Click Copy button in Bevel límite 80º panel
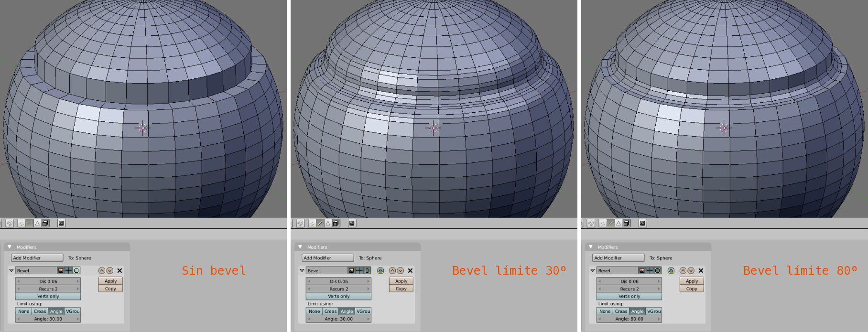This screenshot has height=332, width=868. tap(692, 289)
